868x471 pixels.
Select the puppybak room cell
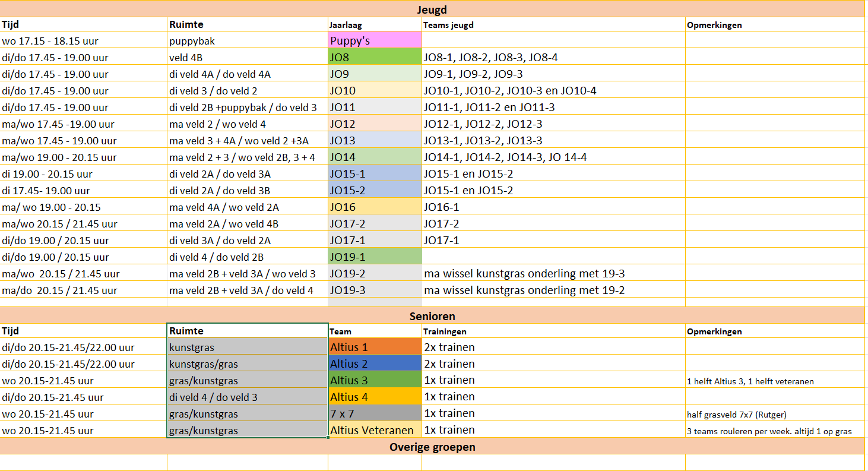coord(247,41)
